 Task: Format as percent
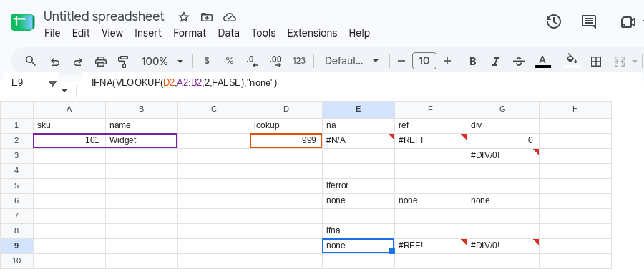click(x=230, y=61)
